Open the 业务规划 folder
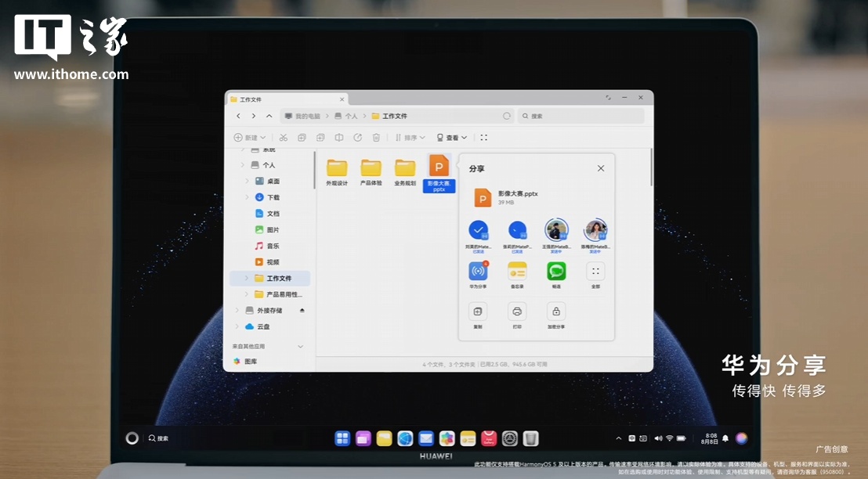868x479 pixels. pyautogui.click(x=405, y=172)
